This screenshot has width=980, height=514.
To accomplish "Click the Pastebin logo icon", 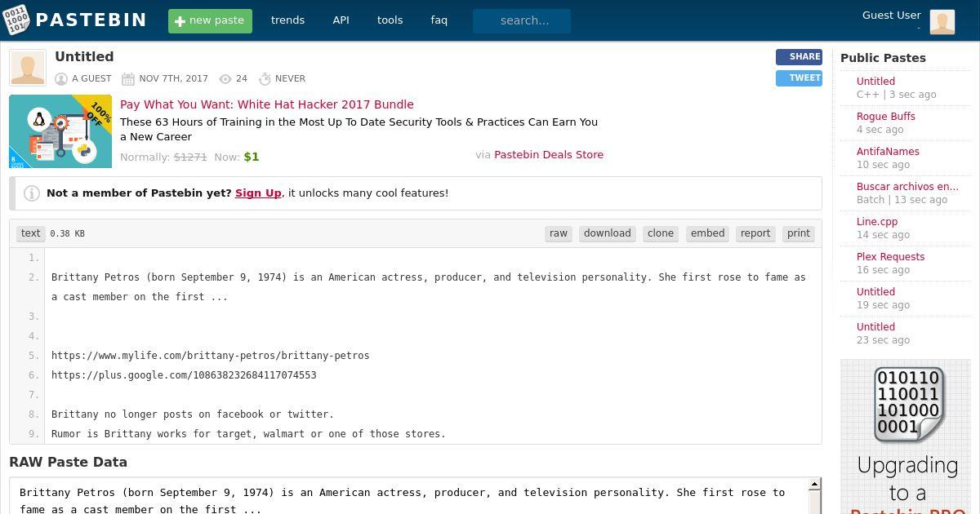I will [16, 20].
